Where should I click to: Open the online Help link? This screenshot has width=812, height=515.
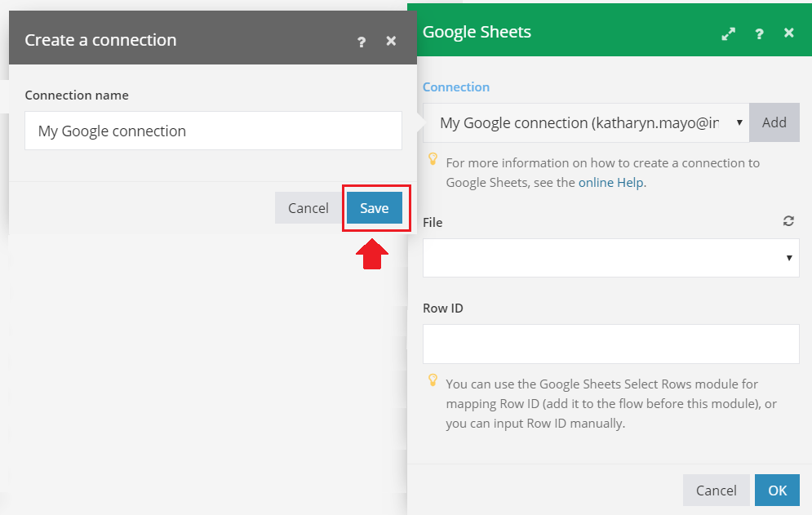pyautogui.click(x=611, y=182)
